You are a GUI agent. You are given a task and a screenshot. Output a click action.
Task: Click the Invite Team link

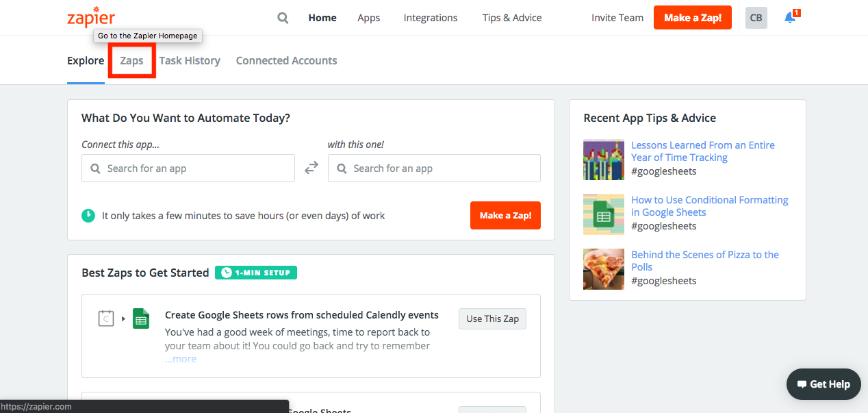(x=617, y=18)
